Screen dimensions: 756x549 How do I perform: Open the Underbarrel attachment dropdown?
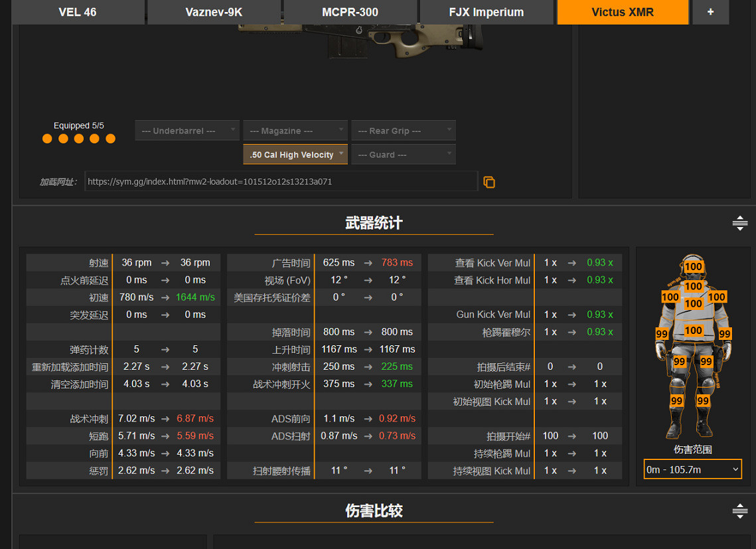pos(187,131)
